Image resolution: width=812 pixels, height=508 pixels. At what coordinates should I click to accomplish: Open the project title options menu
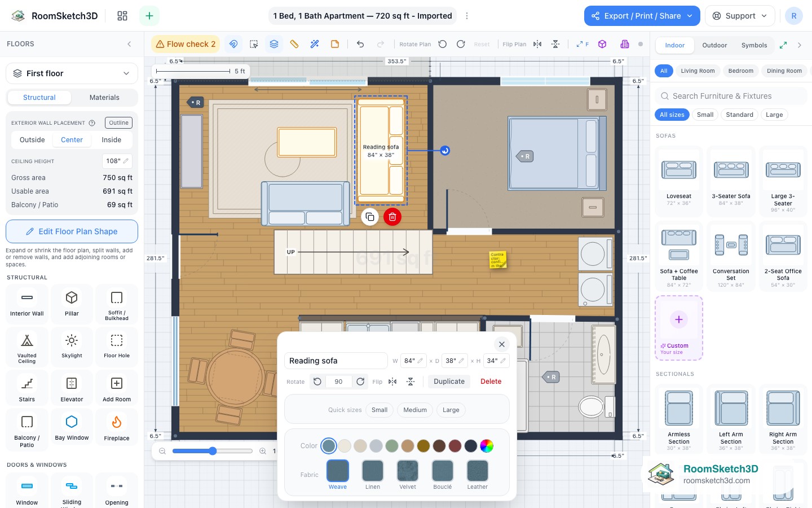[466, 16]
